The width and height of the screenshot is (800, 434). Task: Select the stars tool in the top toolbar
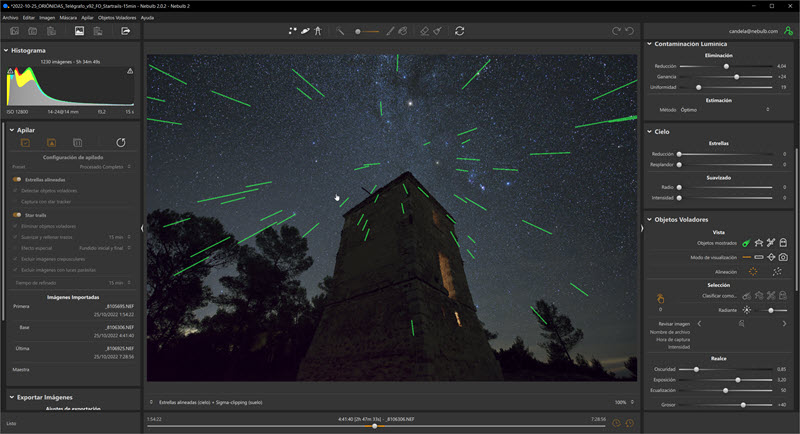(292, 31)
